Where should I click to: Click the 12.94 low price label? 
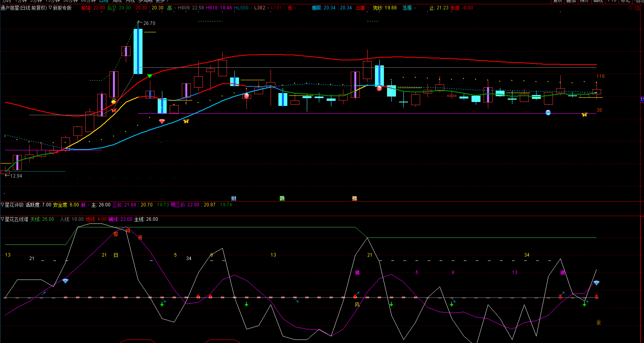click(x=16, y=176)
